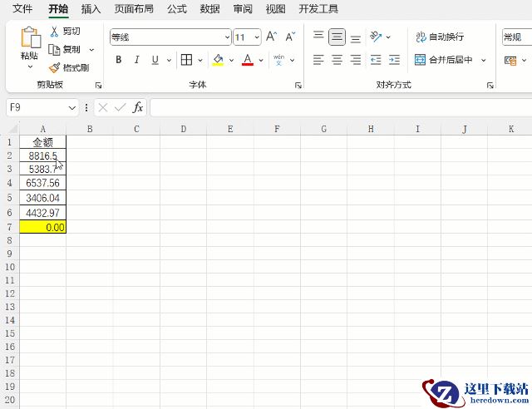
Task: Click the increase indent icon
Action: coord(393,60)
